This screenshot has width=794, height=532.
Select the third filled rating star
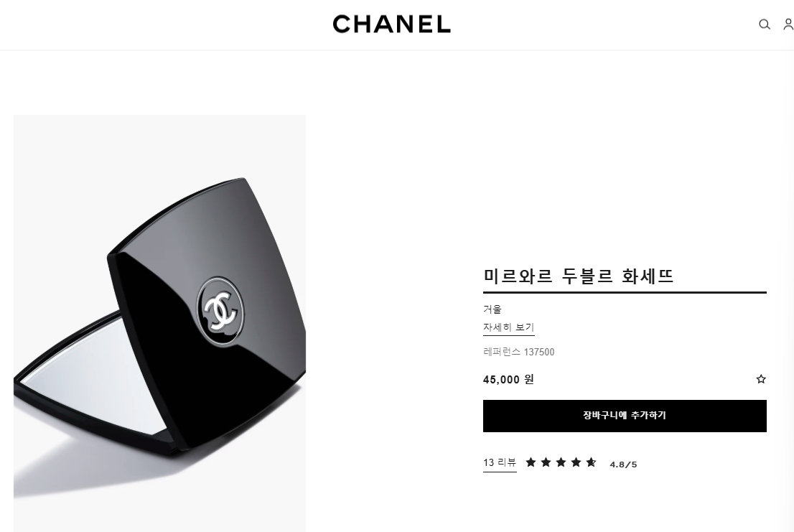[561, 462]
